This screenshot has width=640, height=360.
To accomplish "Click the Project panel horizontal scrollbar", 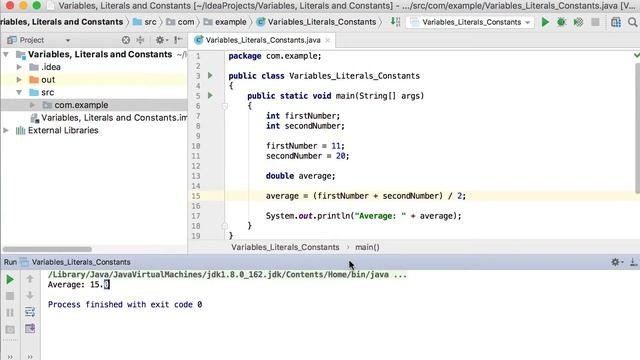I will [x=47, y=249].
